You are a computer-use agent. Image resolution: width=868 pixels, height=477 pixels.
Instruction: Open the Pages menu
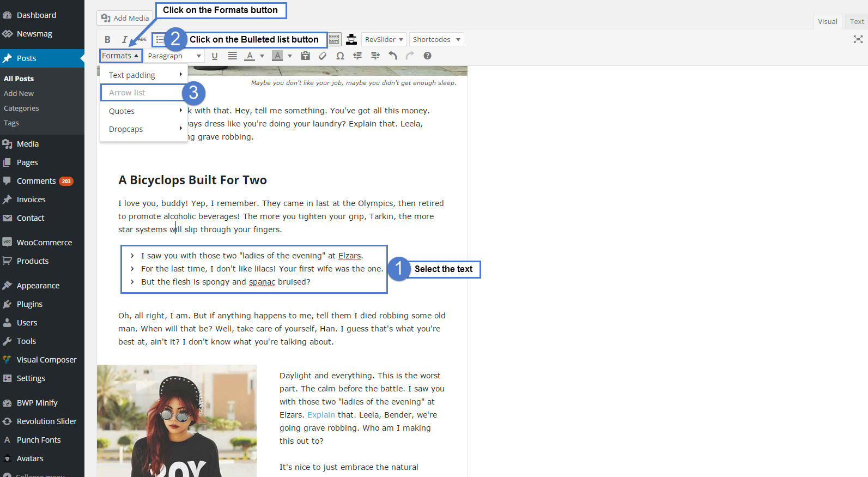click(42, 162)
